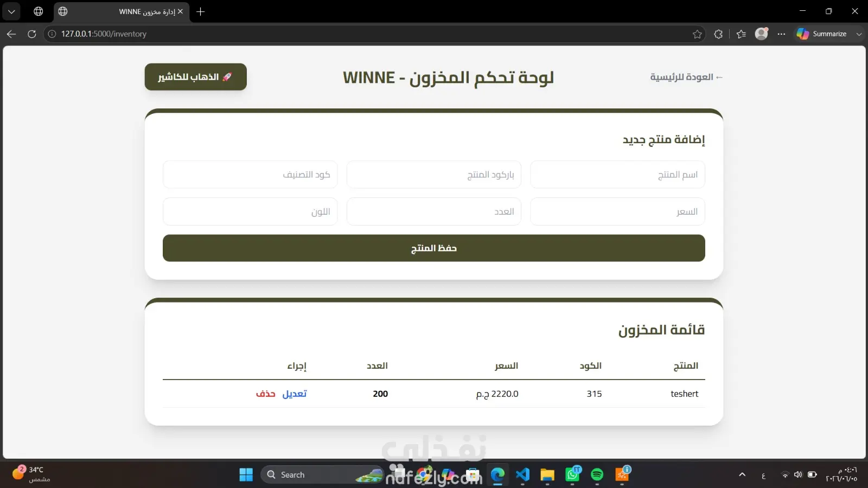Go back to the previous browser page
Viewport: 868px width, 488px height.
point(11,34)
